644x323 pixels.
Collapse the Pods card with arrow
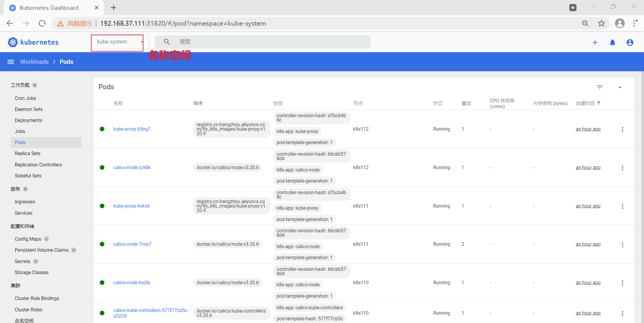click(620, 87)
